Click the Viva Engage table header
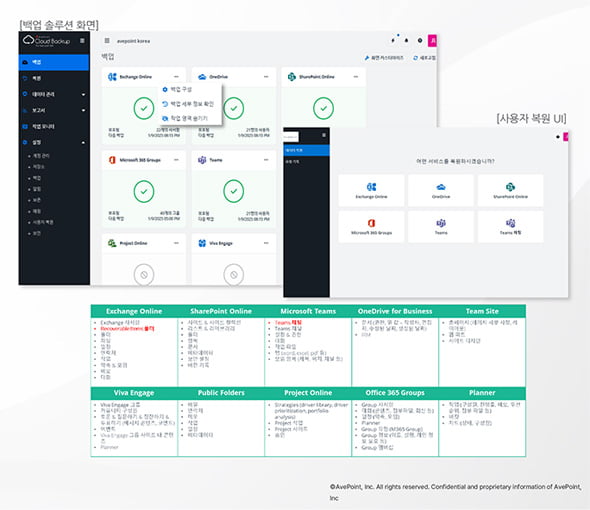 (x=134, y=393)
